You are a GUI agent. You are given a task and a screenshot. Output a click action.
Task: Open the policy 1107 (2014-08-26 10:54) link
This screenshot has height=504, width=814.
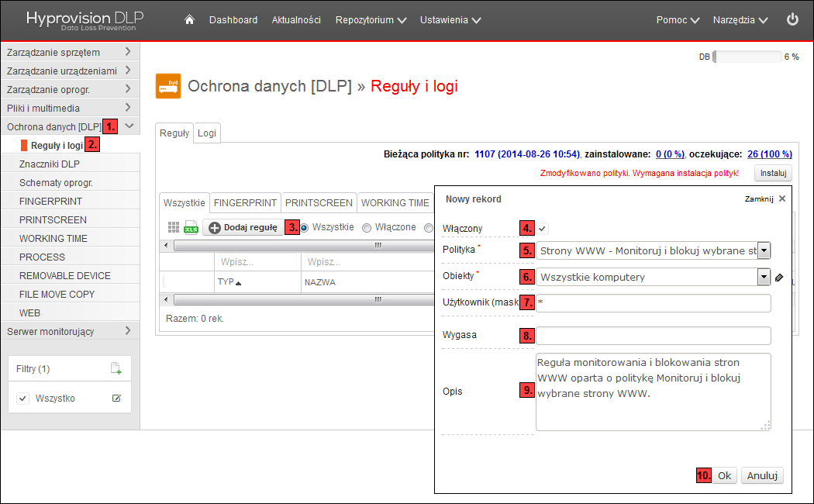tap(527, 154)
